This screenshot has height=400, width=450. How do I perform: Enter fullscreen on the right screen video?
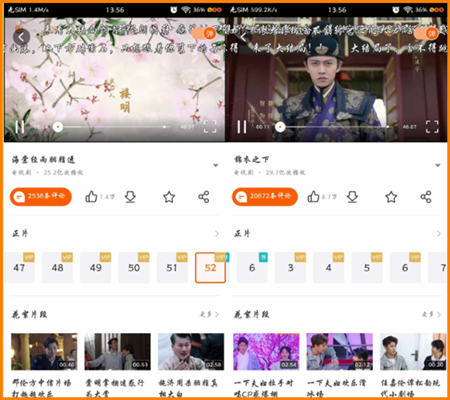coord(432,127)
